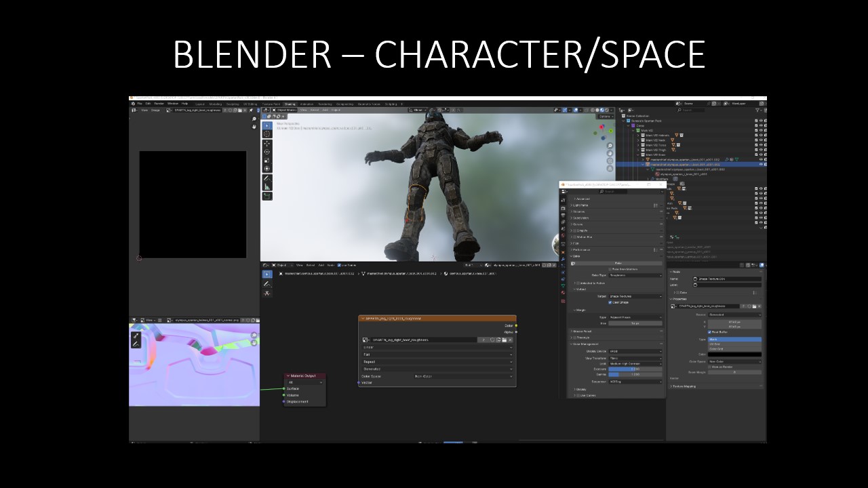Click the Add Cube tool icon

coord(267,196)
